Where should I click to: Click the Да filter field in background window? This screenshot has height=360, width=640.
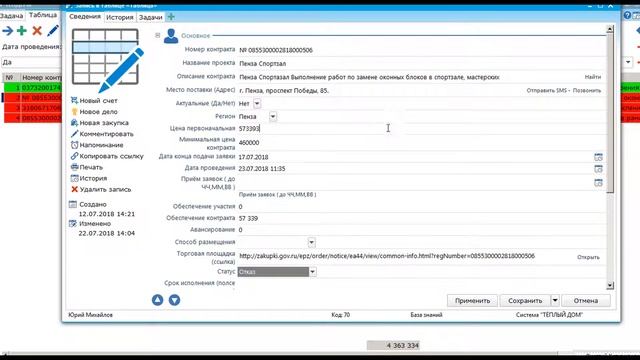31,62
